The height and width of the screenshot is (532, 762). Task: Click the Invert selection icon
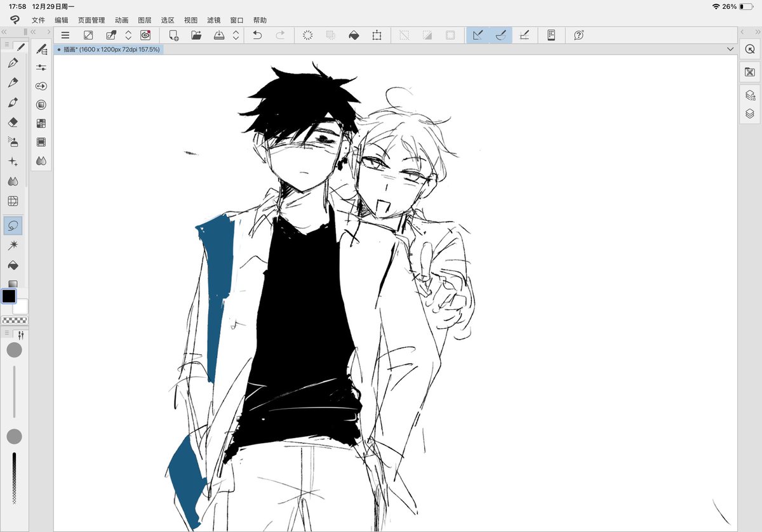[427, 36]
